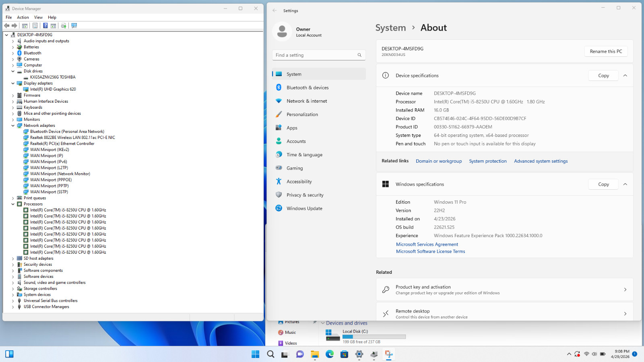
Task: Open File Explorer from the taskbar
Action: click(x=315, y=354)
